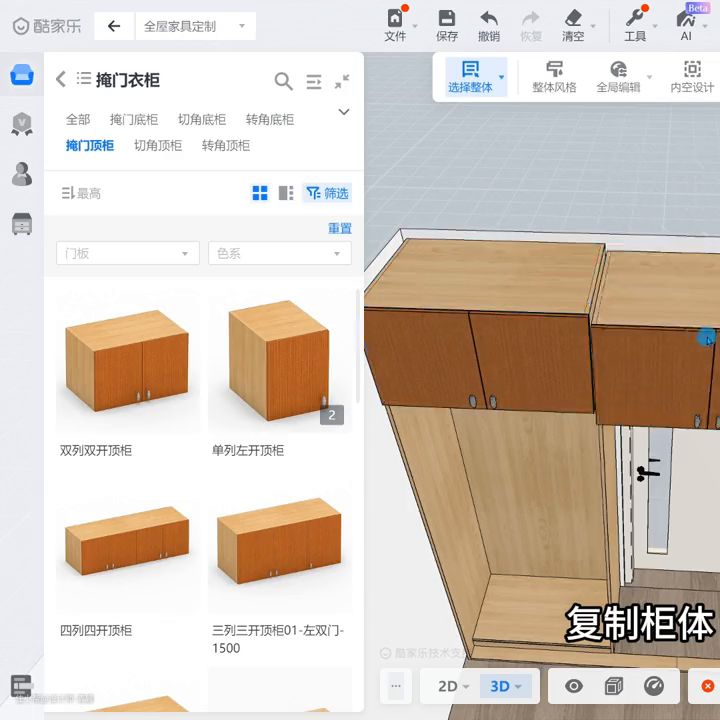This screenshot has width=720, height=720.
Task: Select the 三列三开顶柜01-左双门-1500 thumbnail
Action: tap(280, 542)
